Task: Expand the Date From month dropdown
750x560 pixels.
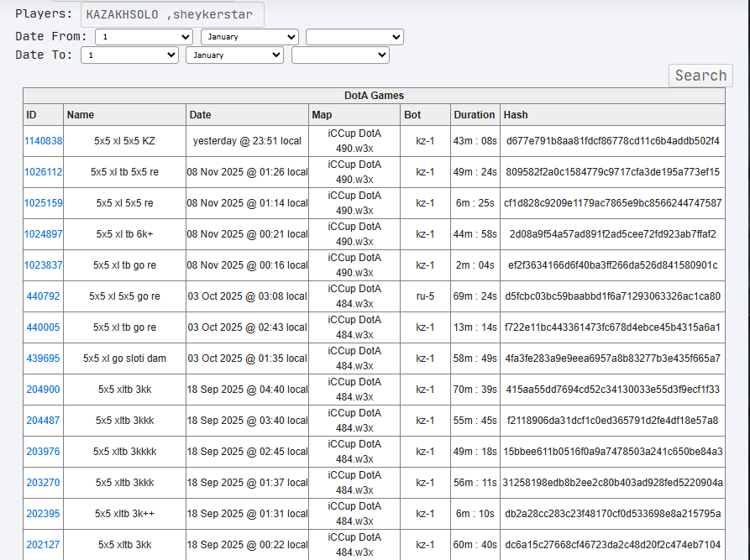Action: pos(249,37)
